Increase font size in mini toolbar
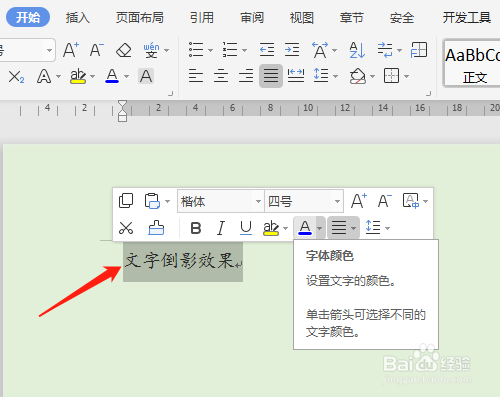 point(359,201)
